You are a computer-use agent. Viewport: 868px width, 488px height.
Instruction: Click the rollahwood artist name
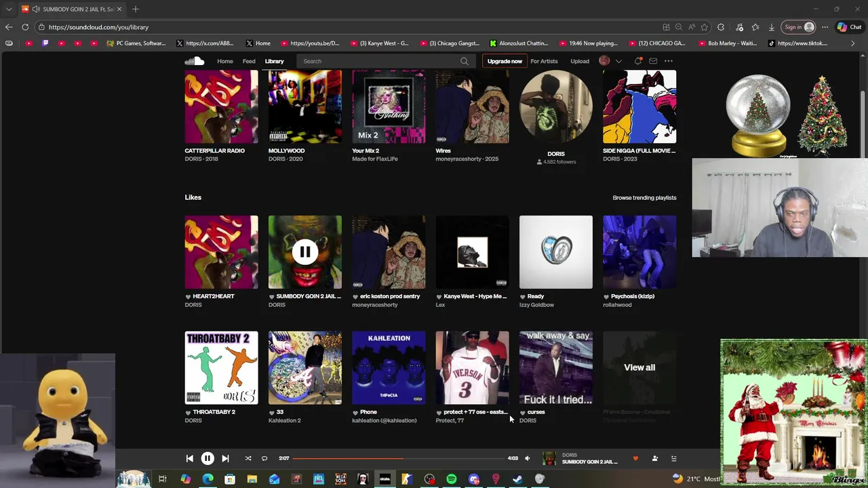(x=617, y=305)
